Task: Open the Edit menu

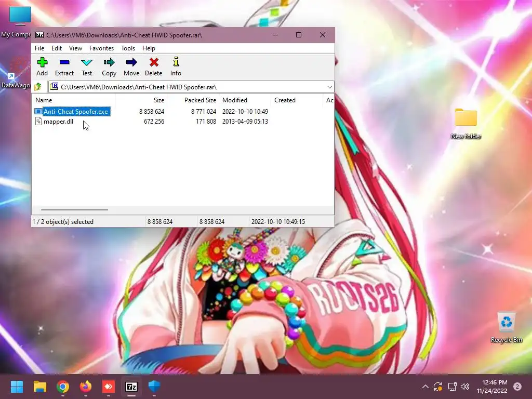Action: (x=56, y=48)
